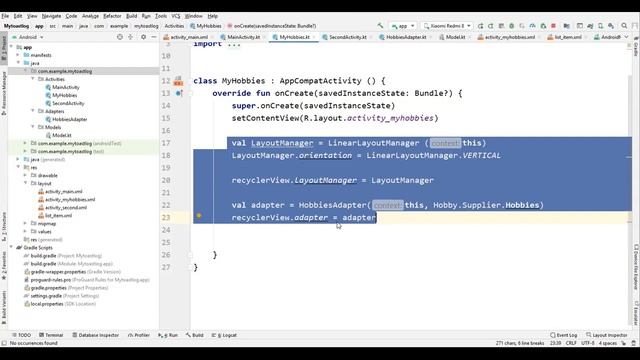Image resolution: width=640 pixels, height=360 pixels.
Task: Open the Help menu
Action: pos(213,16)
